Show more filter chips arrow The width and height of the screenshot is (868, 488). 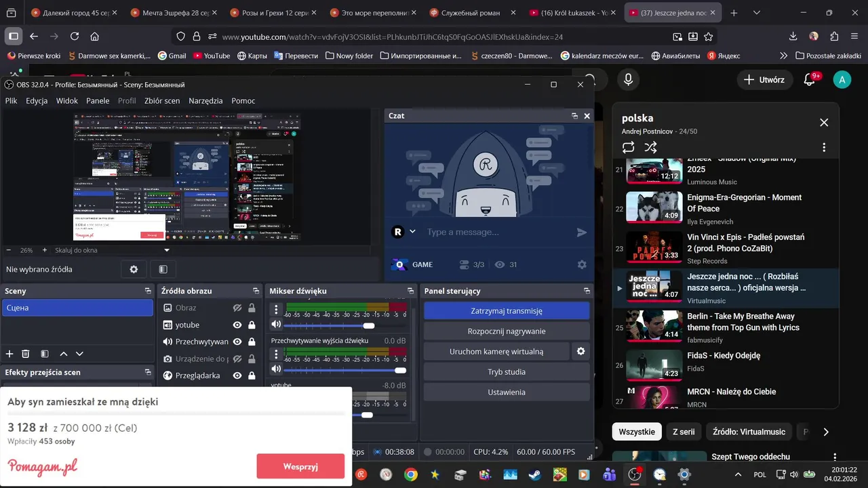[825, 432]
